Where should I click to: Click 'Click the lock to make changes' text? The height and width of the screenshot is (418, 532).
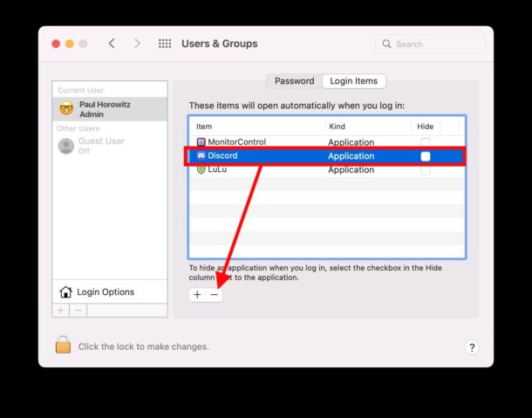click(x=144, y=346)
